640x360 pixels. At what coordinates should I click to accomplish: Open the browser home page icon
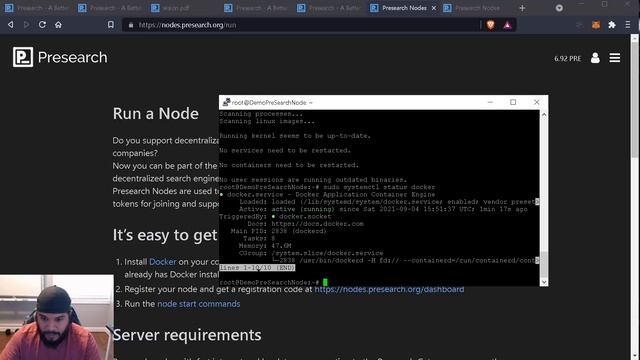pyautogui.click(x=58, y=25)
